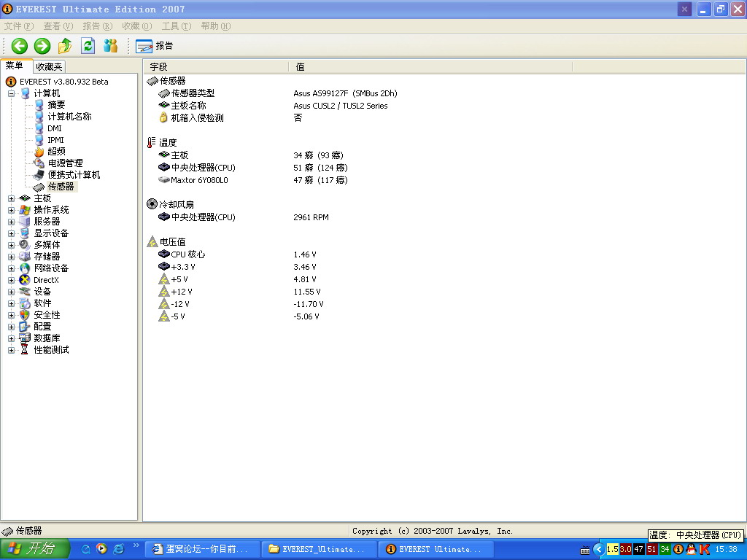Open the 工具 menu

click(x=177, y=26)
